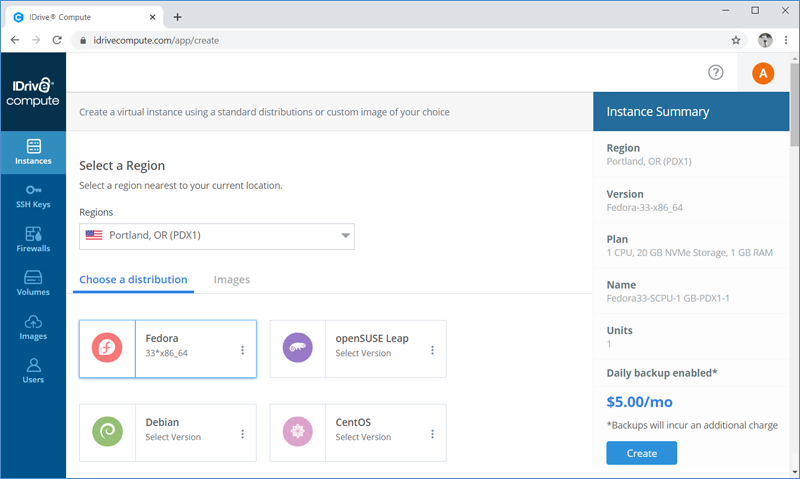Viewport: 800px width, 479px height.
Task: Switch to the Images tab
Action: pos(232,280)
